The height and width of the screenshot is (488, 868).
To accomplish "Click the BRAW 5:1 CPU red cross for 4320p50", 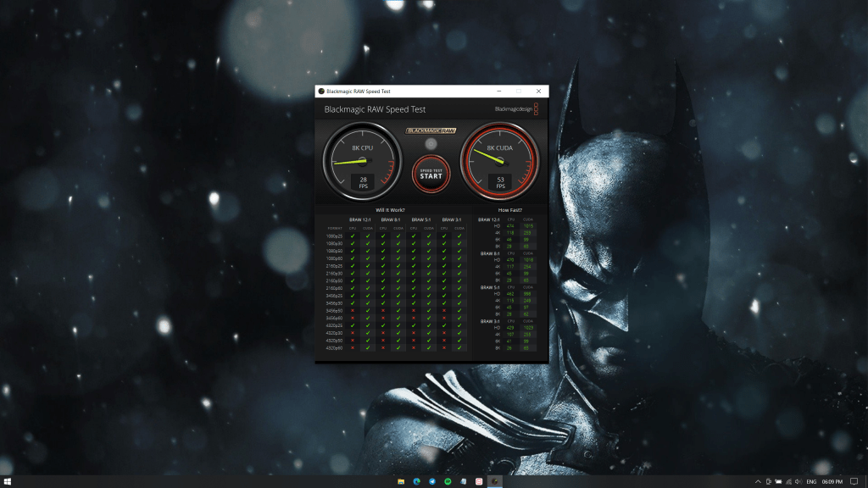I will [414, 341].
